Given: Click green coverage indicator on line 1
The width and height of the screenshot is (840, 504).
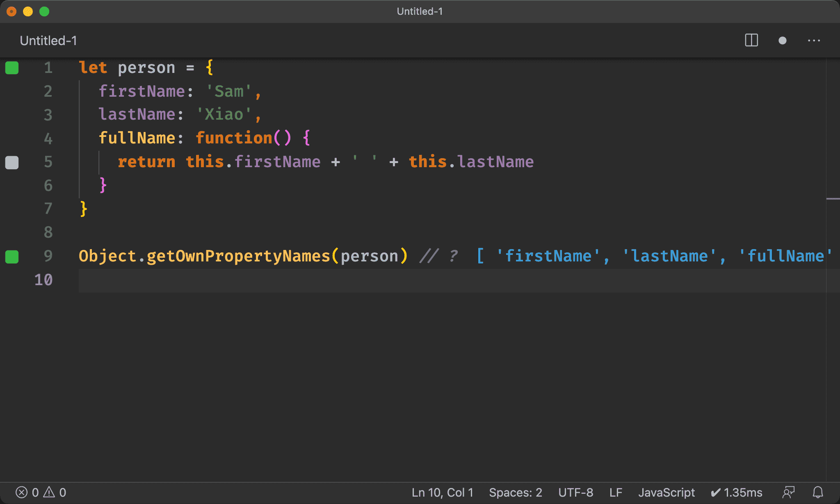Looking at the screenshot, I should click(12, 68).
